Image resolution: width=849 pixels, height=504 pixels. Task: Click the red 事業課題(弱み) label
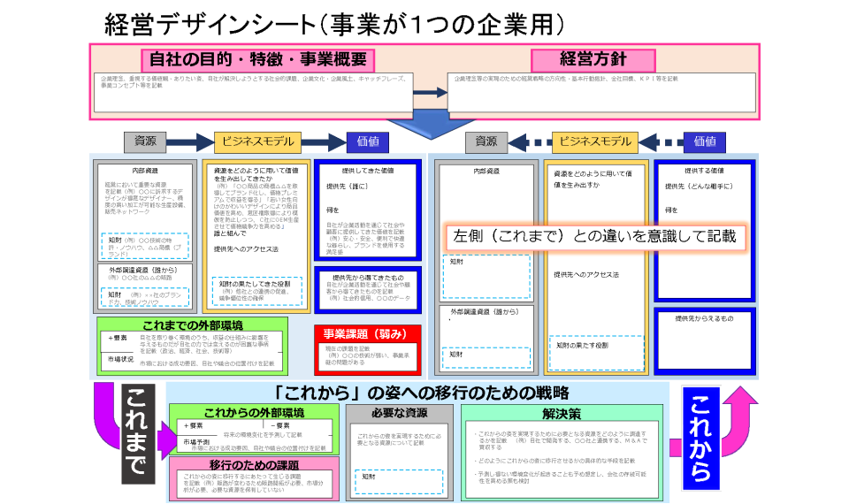coord(365,334)
